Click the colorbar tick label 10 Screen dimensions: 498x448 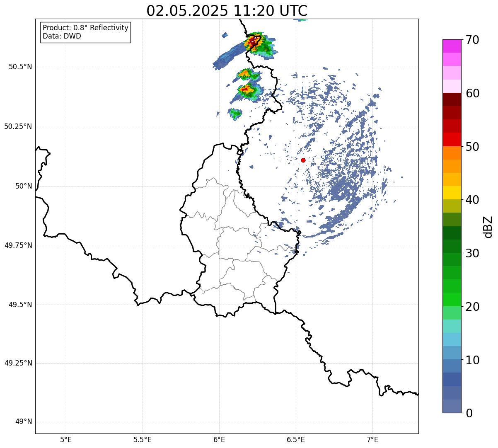[x=472, y=360]
